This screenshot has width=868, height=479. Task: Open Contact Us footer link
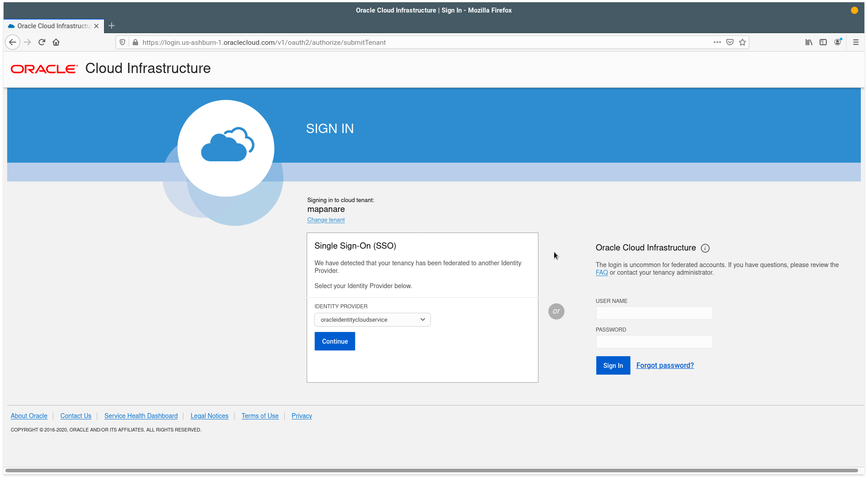click(x=76, y=416)
